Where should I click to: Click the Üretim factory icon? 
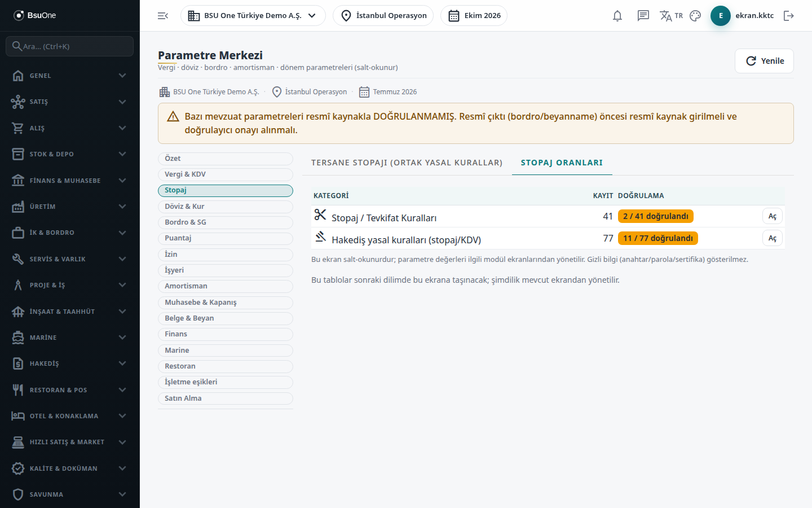[18, 207]
